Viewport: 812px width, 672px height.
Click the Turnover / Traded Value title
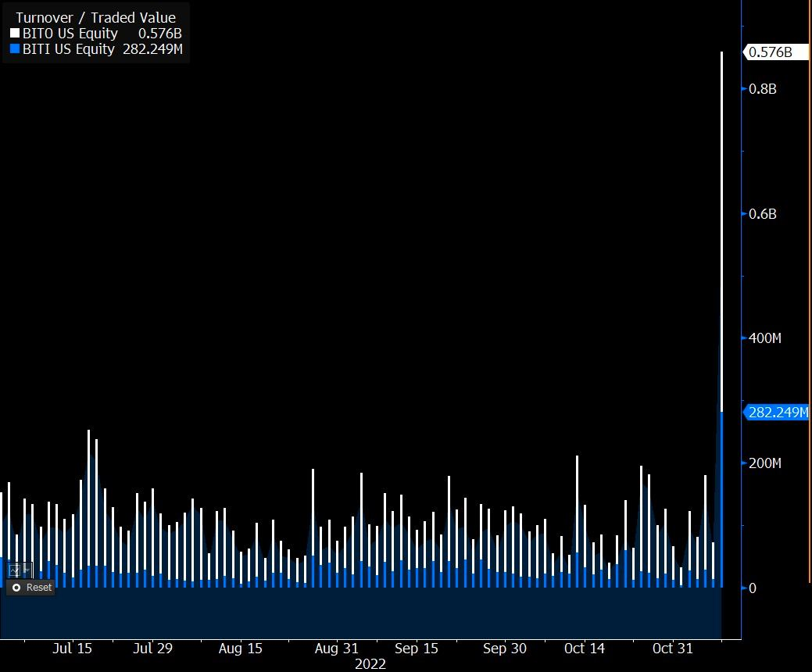[x=96, y=18]
